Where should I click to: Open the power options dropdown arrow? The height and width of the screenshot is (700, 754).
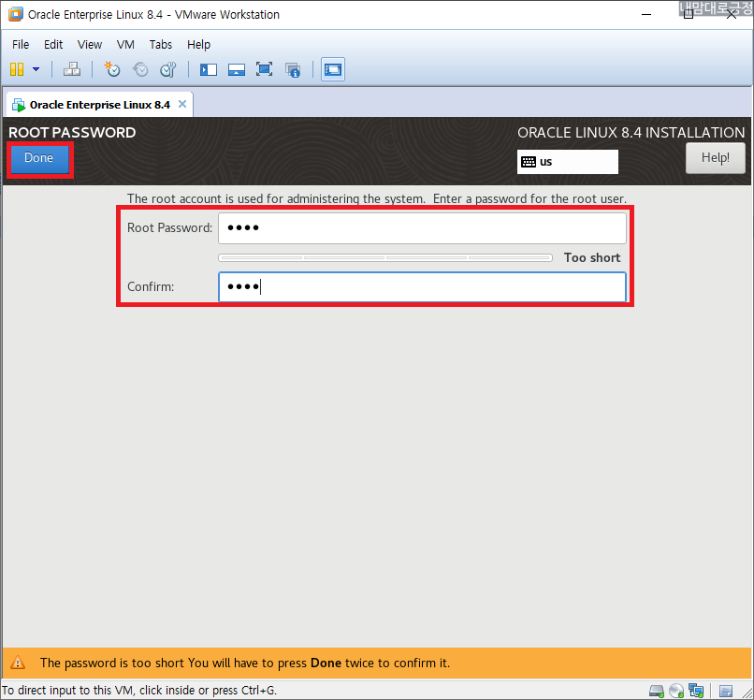coord(36,69)
